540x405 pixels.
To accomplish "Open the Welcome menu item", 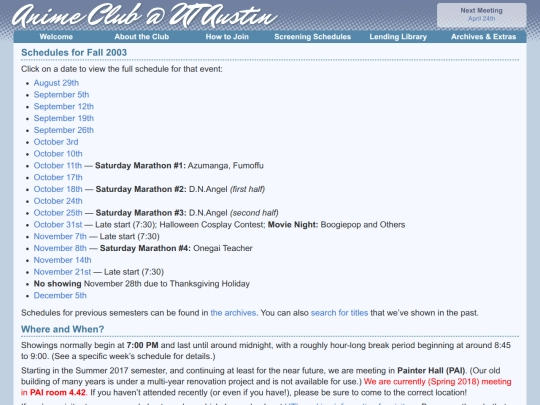I will (x=56, y=37).
